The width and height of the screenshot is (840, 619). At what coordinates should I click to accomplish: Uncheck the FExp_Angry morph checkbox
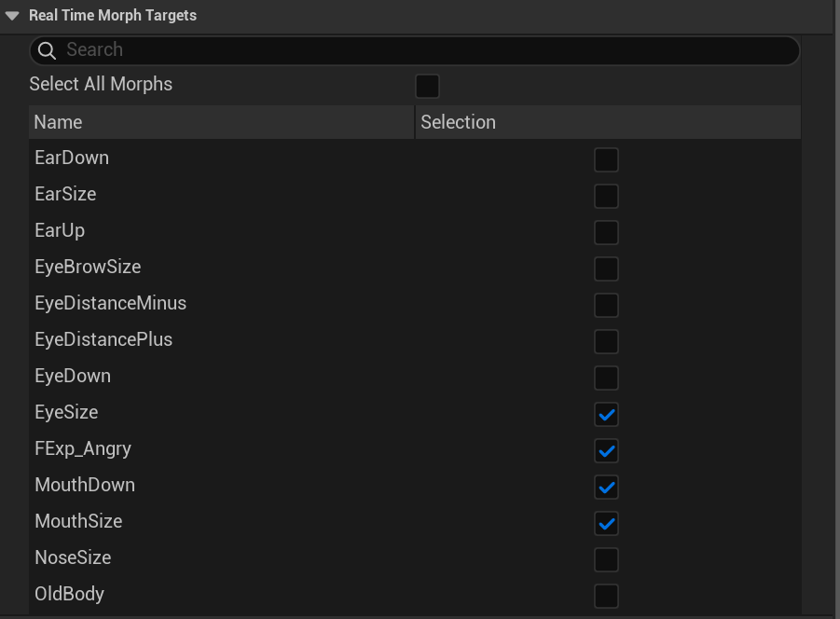tap(606, 451)
